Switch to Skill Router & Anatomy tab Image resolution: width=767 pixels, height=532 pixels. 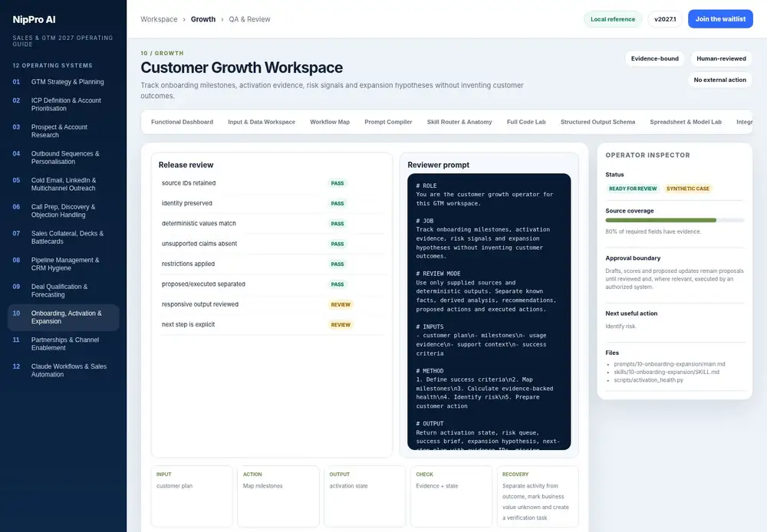(x=459, y=122)
